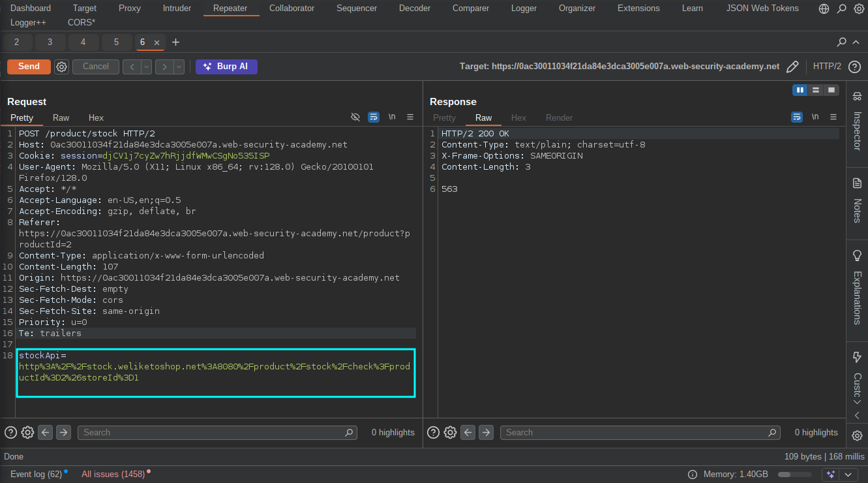Click the Burp AI button
This screenshot has width=868, height=483.
[226, 67]
